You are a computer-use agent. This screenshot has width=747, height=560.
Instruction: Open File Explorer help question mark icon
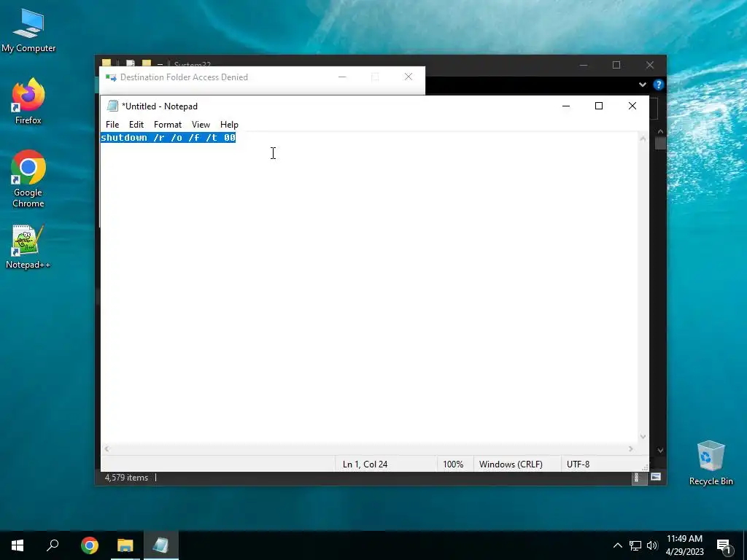click(x=659, y=85)
